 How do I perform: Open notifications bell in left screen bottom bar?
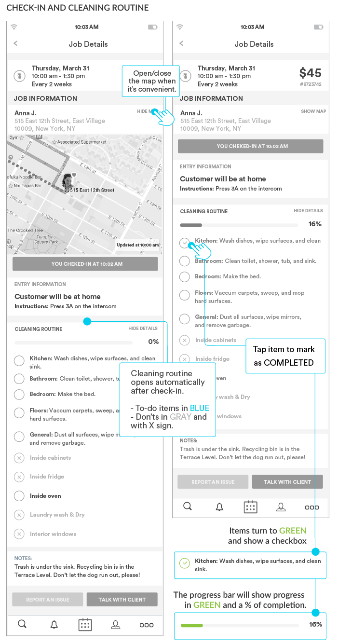(54, 625)
